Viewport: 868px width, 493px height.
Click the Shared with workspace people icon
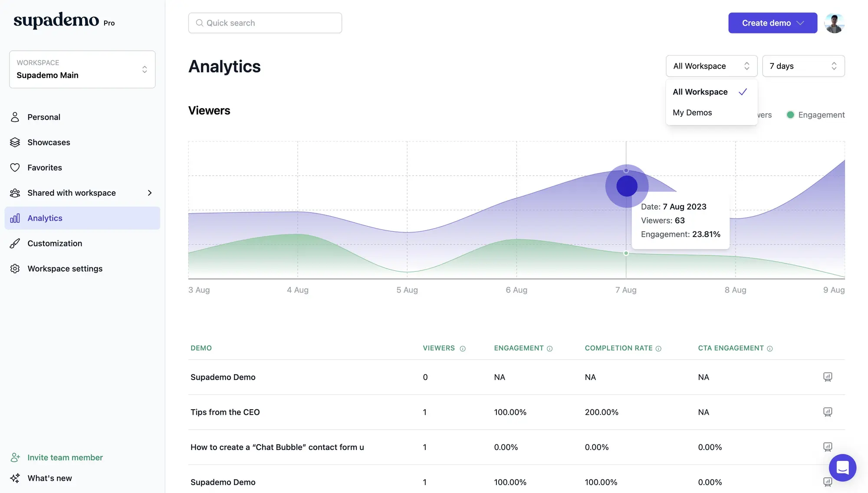15,193
